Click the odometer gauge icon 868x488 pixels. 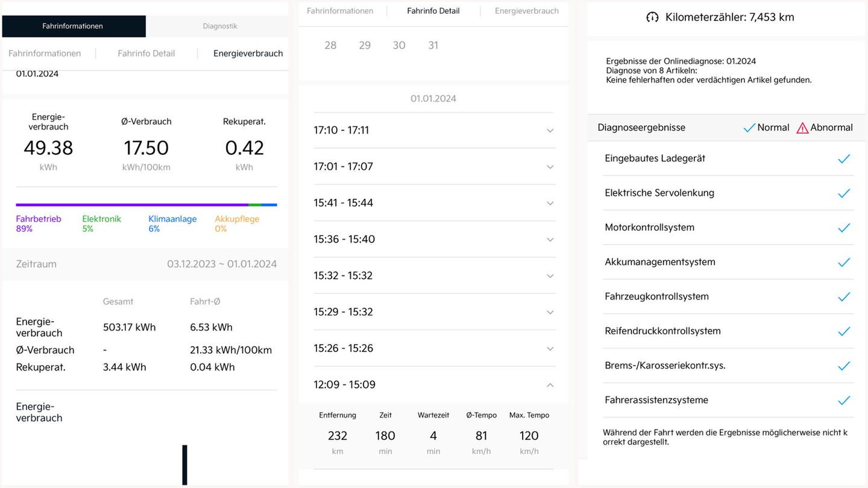tap(652, 17)
